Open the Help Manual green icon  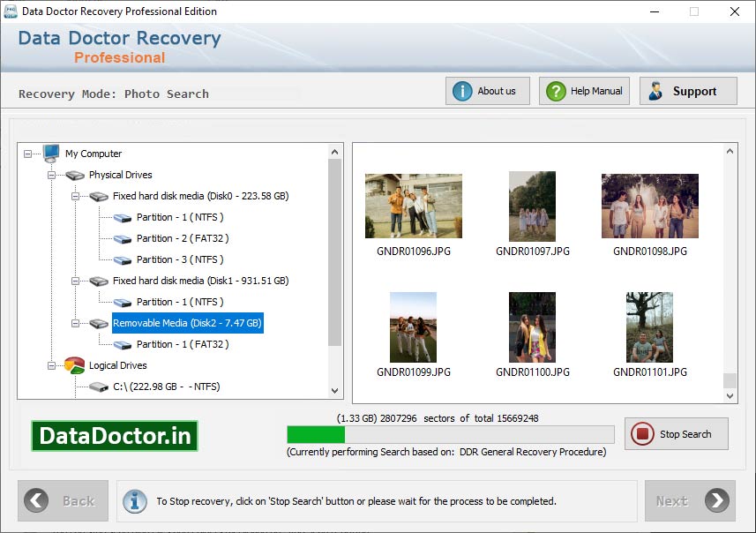coord(555,90)
